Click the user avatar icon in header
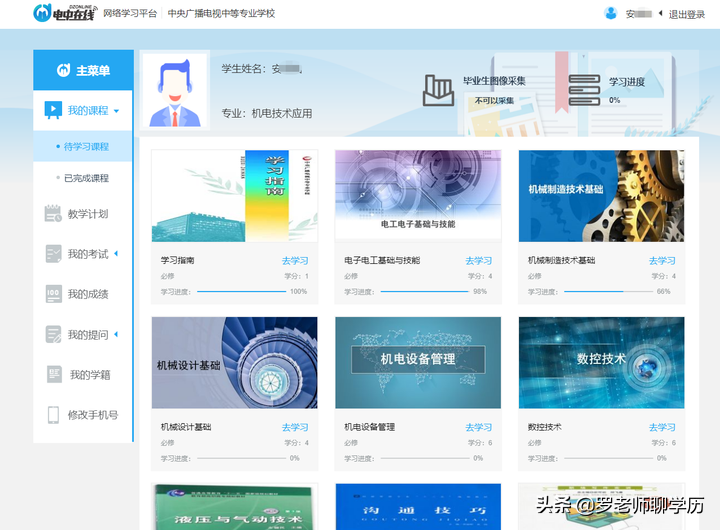This screenshot has height=530, width=720. pos(611,13)
